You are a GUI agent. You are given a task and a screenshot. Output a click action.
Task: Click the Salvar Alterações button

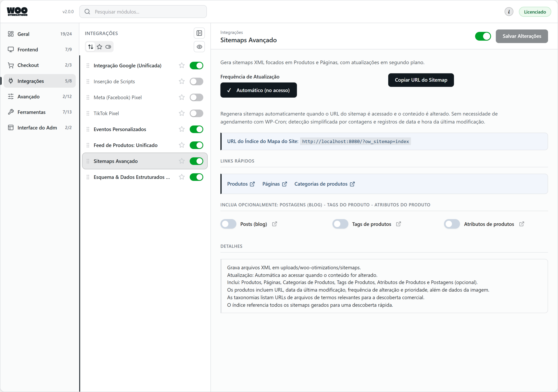point(522,36)
